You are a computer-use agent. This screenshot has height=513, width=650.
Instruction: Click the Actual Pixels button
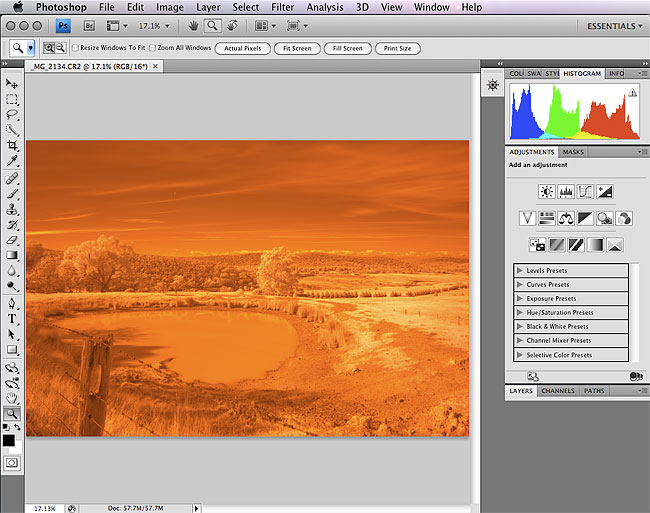coord(242,48)
